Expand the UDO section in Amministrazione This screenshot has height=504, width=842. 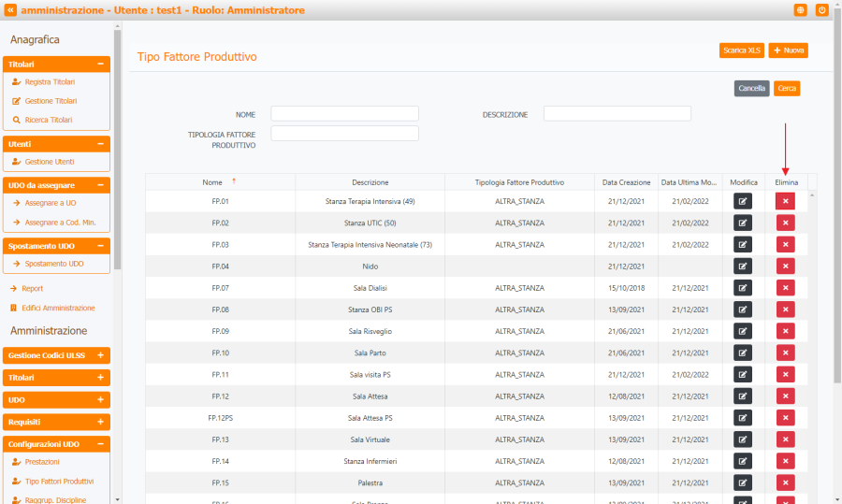[x=100, y=399]
